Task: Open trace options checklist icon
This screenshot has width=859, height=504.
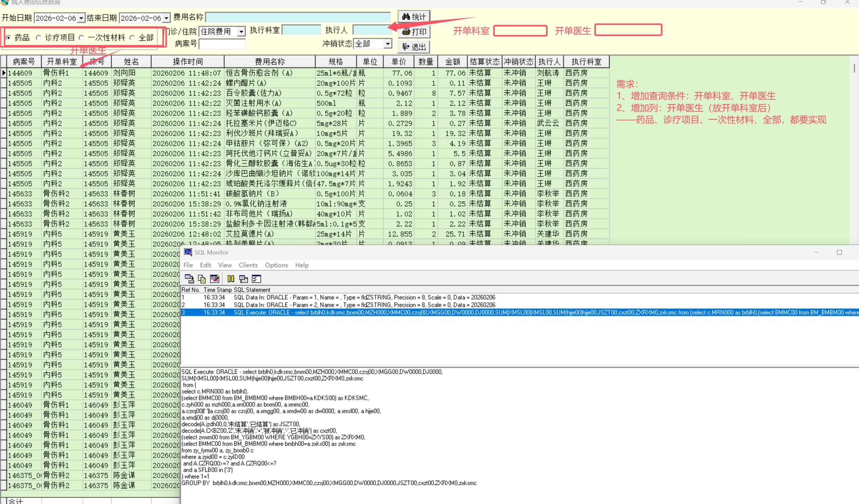Action: pos(256,279)
